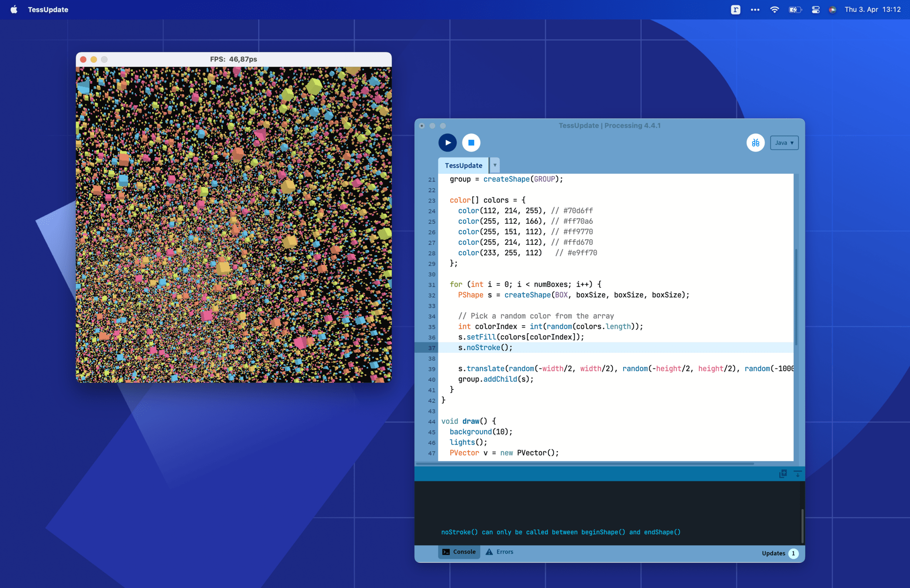Open the Java mode dropdown
The image size is (910, 588).
pos(784,143)
